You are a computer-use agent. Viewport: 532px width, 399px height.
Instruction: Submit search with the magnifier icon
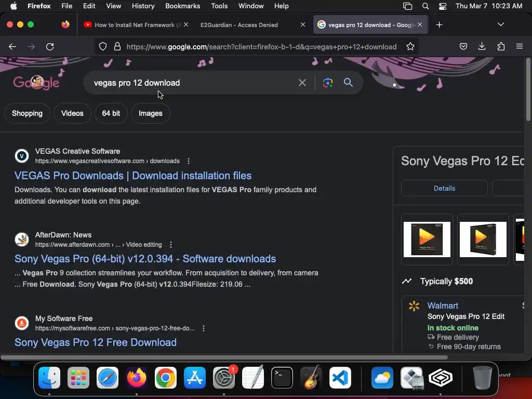(x=348, y=83)
